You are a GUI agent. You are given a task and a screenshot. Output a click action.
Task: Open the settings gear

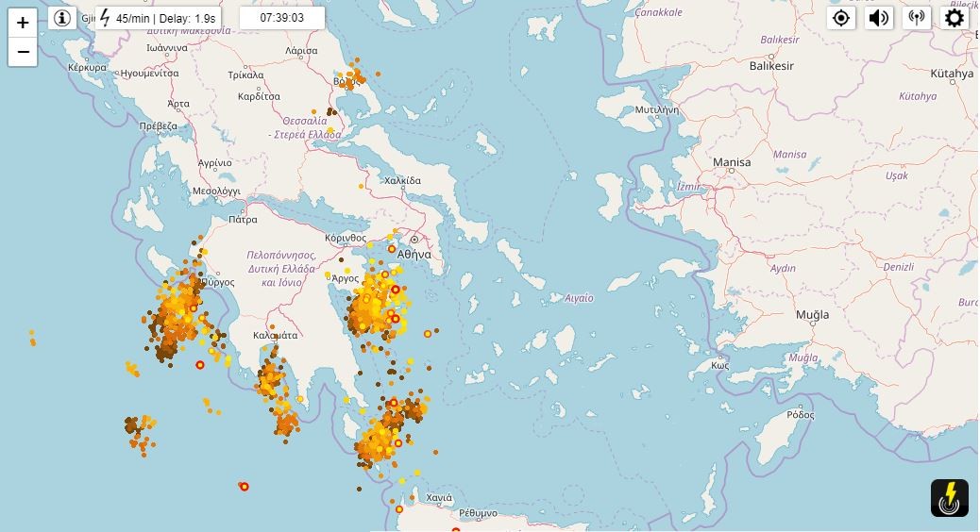pos(954,18)
